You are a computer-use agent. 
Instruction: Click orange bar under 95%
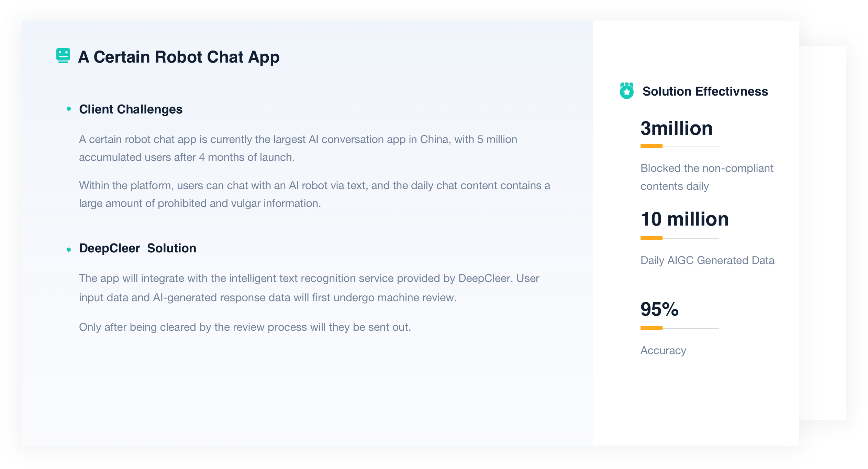click(651, 328)
